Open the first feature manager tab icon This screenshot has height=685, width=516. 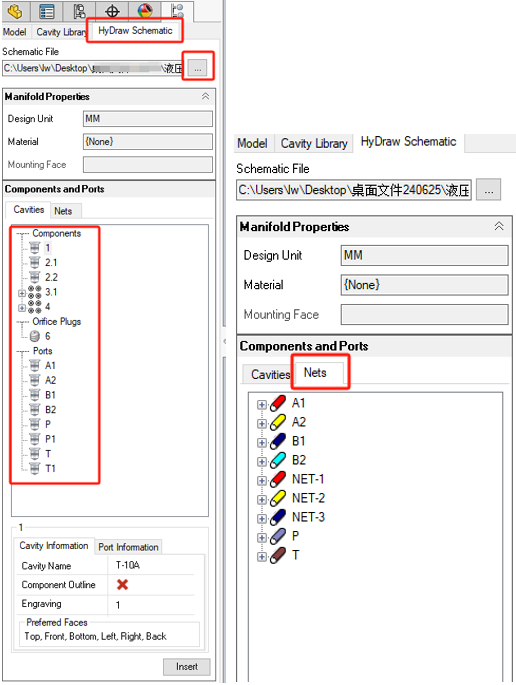click(x=15, y=11)
